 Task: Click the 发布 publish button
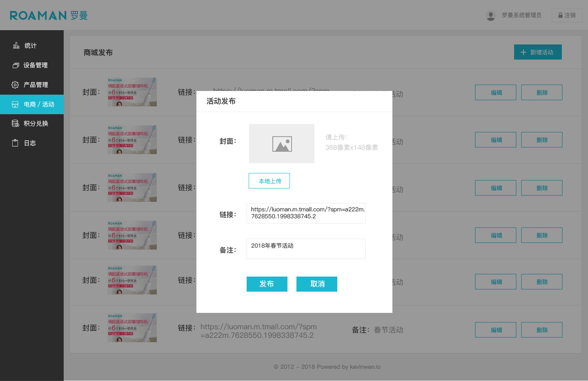[267, 284]
